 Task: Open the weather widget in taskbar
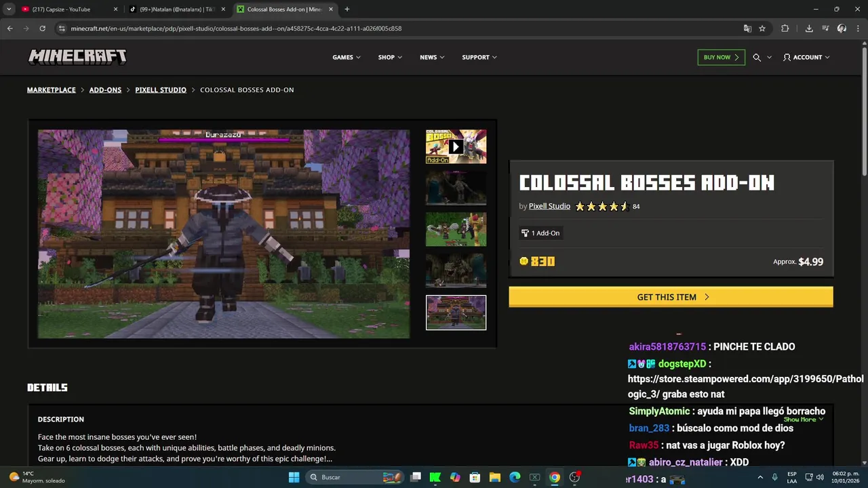point(37,477)
